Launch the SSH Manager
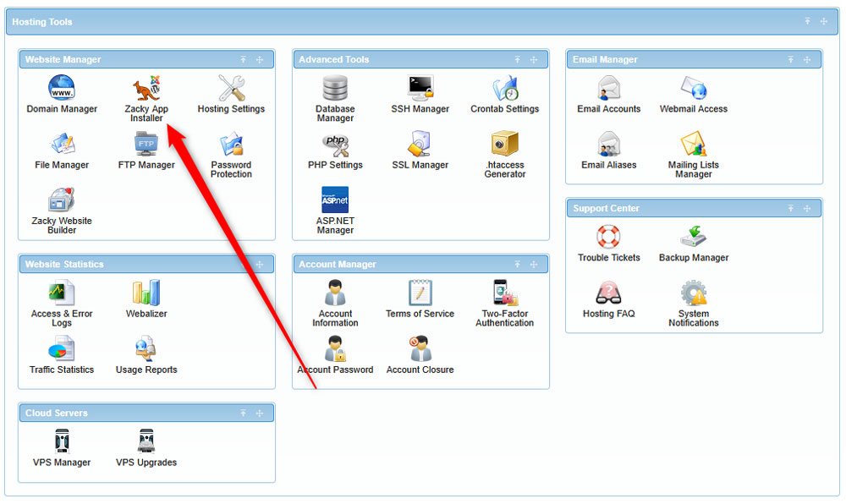This screenshot has height=504, width=846. (420, 93)
